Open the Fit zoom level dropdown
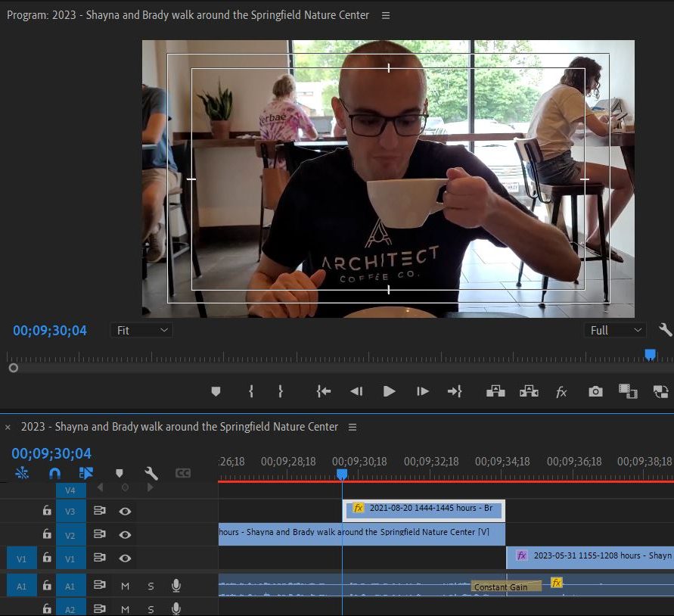The image size is (674, 616). pyautogui.click(x=141, y=331)
